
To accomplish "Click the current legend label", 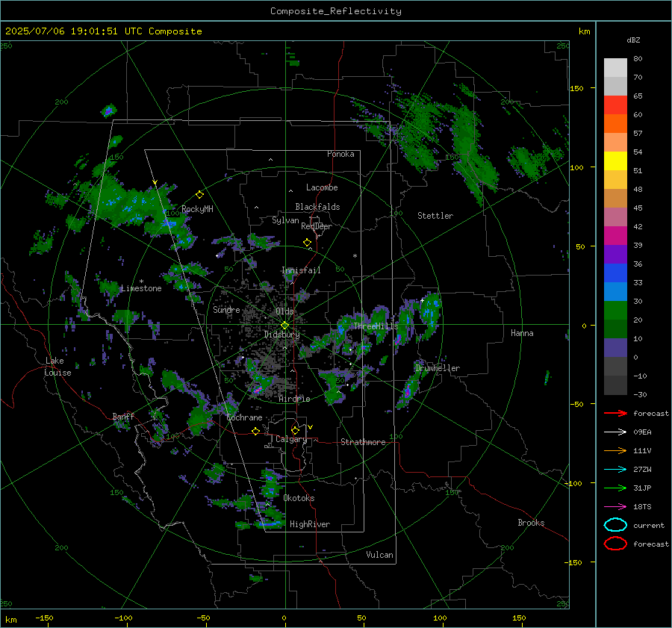I will pos(649,525).
